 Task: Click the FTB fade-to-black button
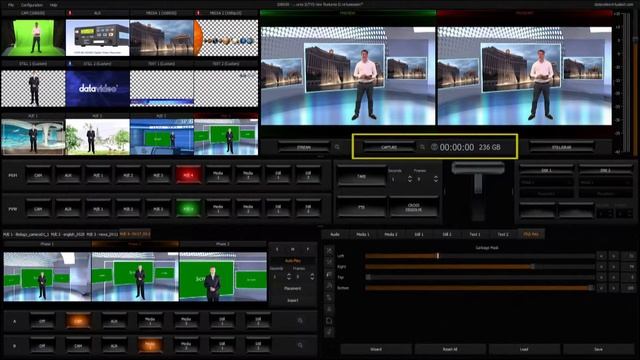(x=362, y=207)
